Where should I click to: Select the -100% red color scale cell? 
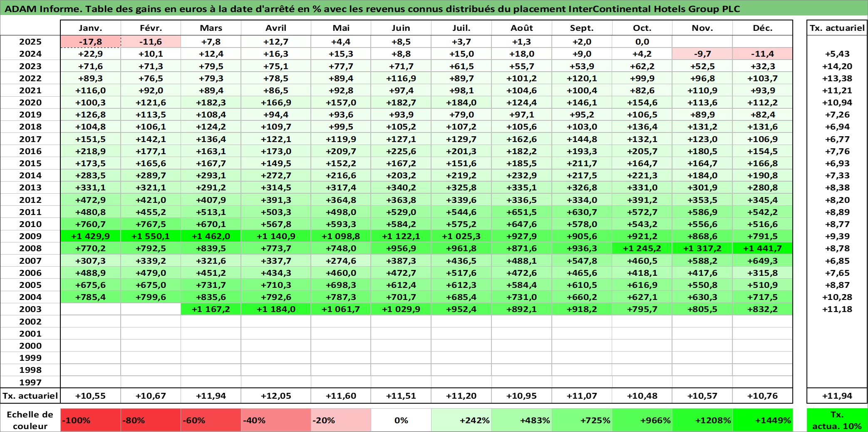point(91,420)
